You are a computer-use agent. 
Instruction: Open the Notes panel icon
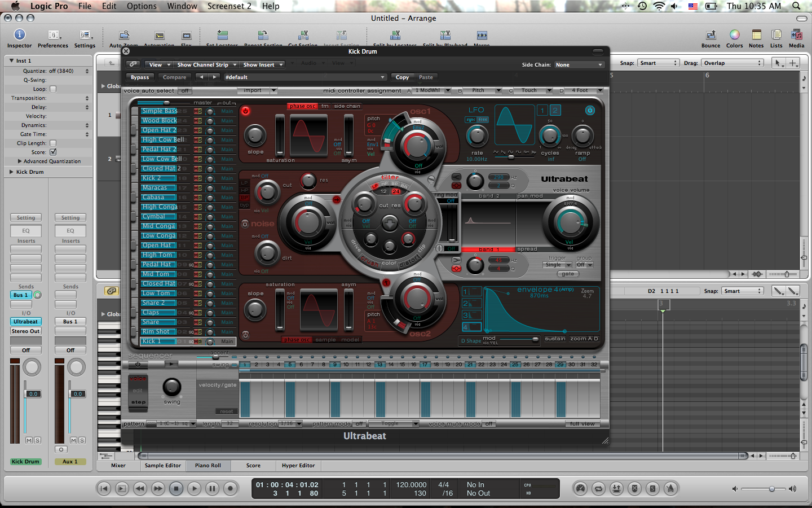pos(756,35)
